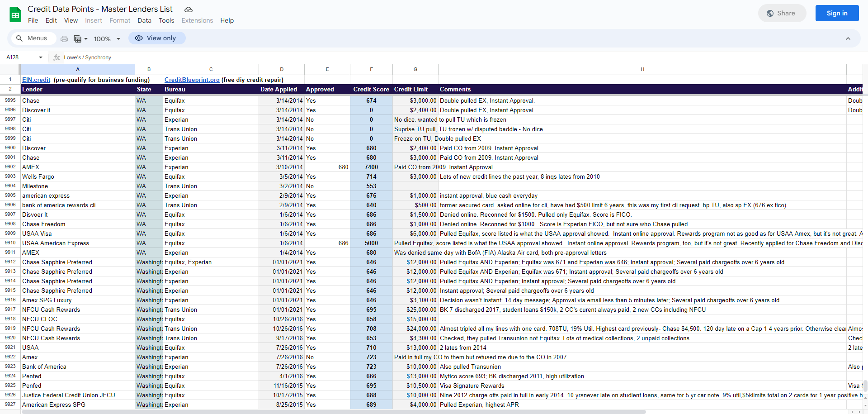This screenshot has height=414, width=868.
Task: Click the A128 name box field
Action: click(20, 57)
